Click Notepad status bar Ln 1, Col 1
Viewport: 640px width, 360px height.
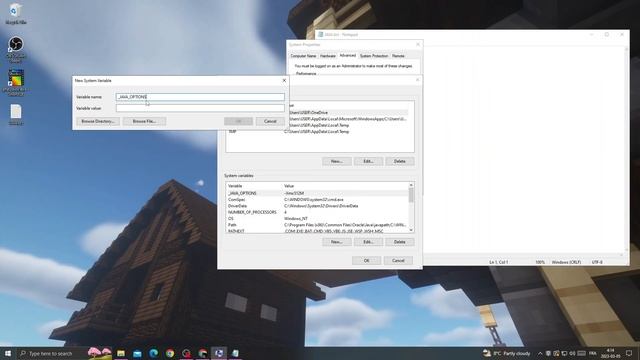pos(498,262)
